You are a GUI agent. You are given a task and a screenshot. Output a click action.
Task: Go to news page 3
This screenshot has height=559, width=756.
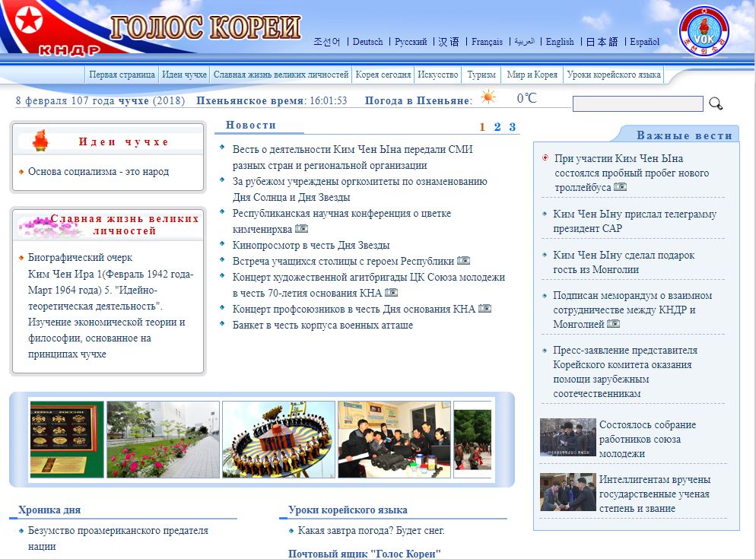pos(513,127)
